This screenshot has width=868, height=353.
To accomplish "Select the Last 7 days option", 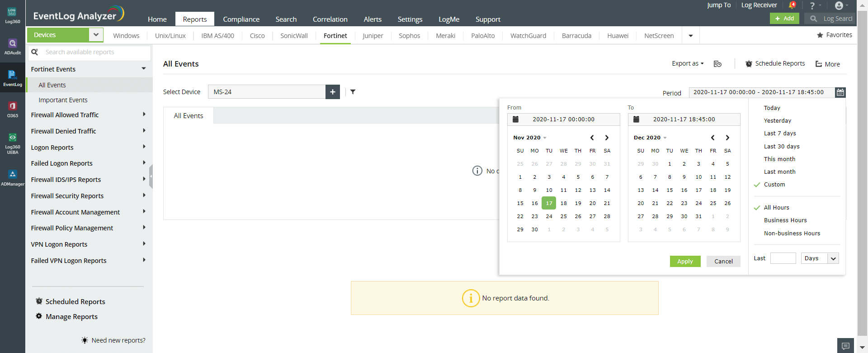I will 780,134.
